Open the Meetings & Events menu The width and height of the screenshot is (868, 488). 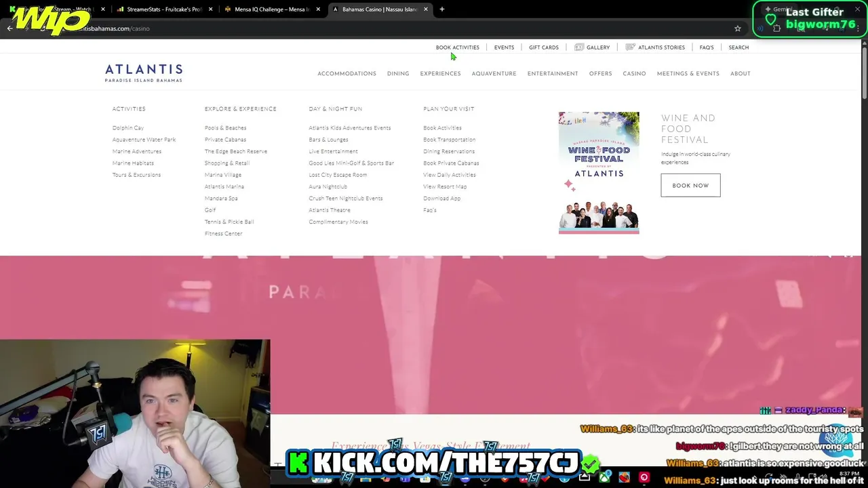point(688,74)
